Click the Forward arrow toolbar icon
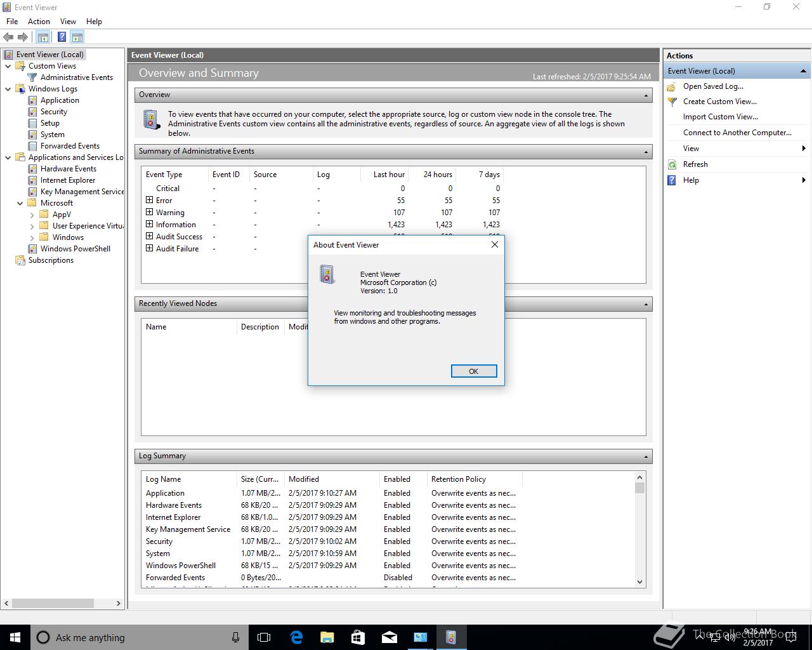812x650 pixels. click(x=23, y=37)
